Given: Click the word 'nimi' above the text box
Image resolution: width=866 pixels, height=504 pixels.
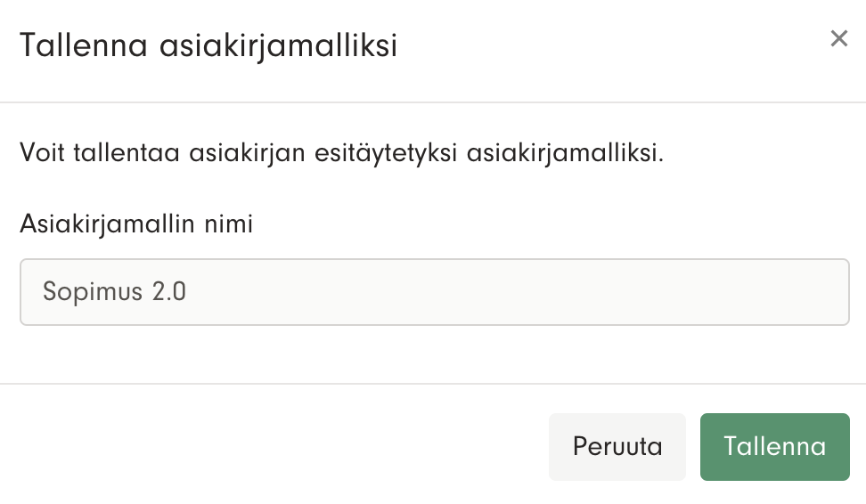Looking at the screenshot, I should tap(229, 224).
